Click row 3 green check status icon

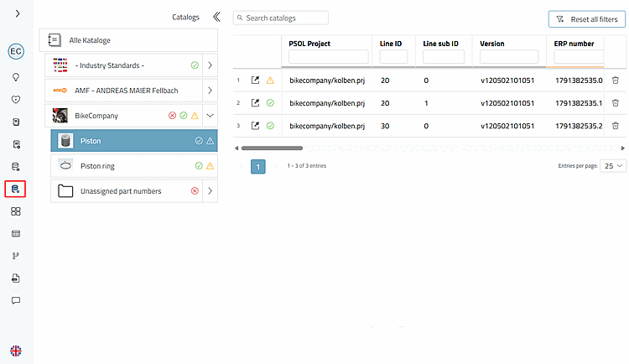pos(270,126)
